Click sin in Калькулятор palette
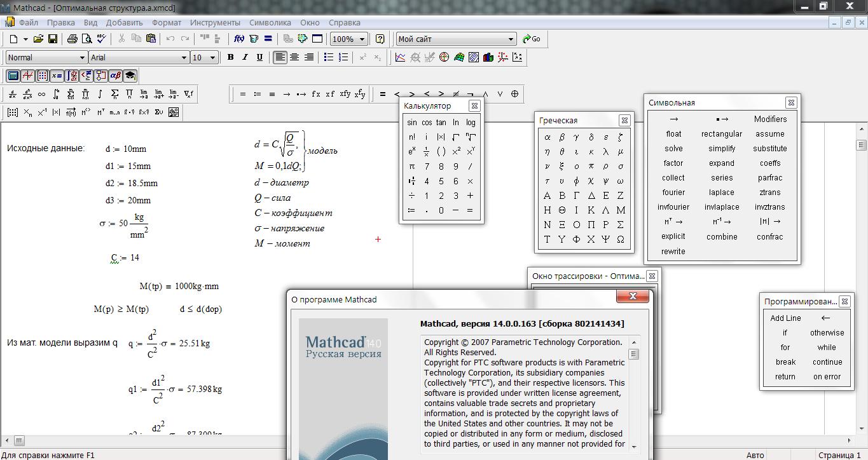868x460 pixels. (x=412, y=123)
